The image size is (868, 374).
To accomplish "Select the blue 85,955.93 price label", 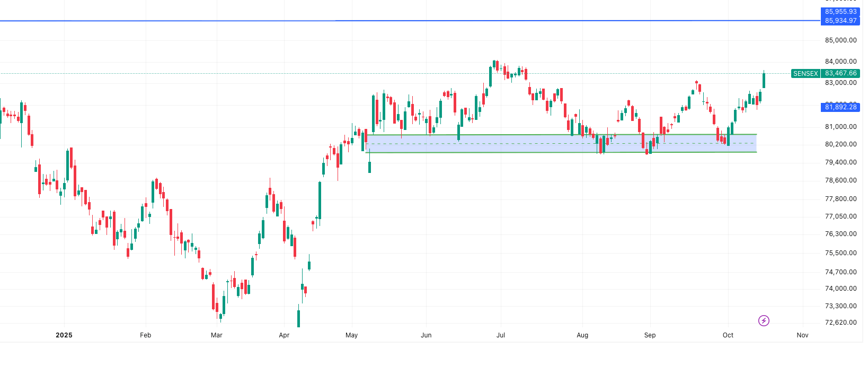I will click(840, 12).
